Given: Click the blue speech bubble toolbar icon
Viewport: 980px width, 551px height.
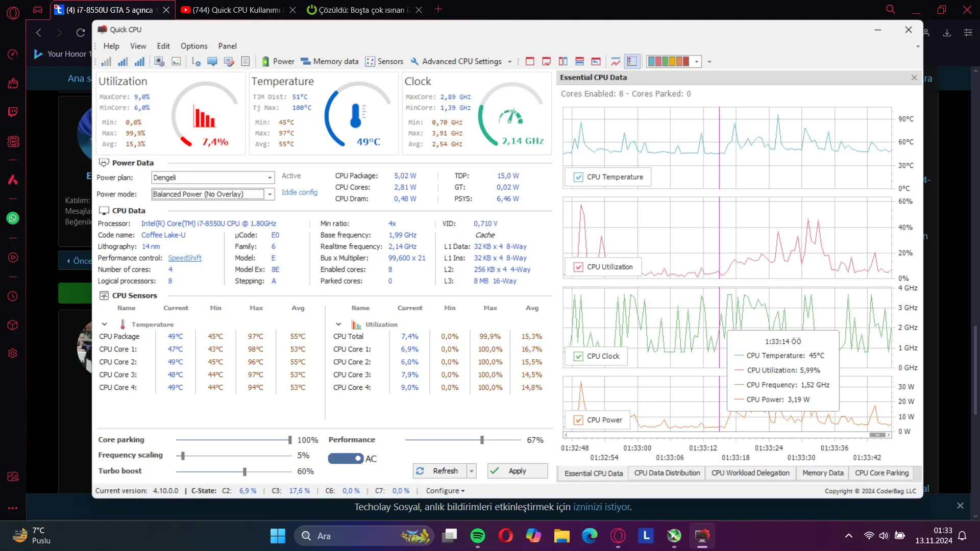Looking at the screenshot, I should coord(212,61).
